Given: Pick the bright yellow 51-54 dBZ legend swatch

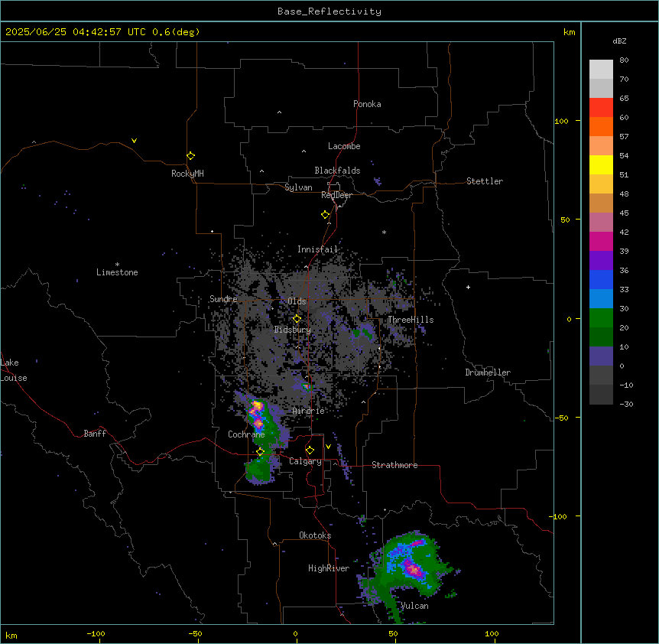Looking at the screenshot, I should [x=601, y=164].
